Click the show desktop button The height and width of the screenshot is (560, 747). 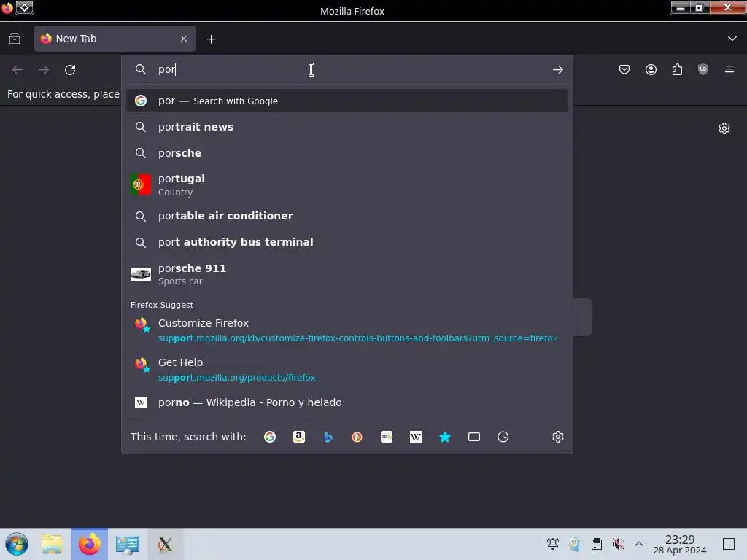point(729,544)
